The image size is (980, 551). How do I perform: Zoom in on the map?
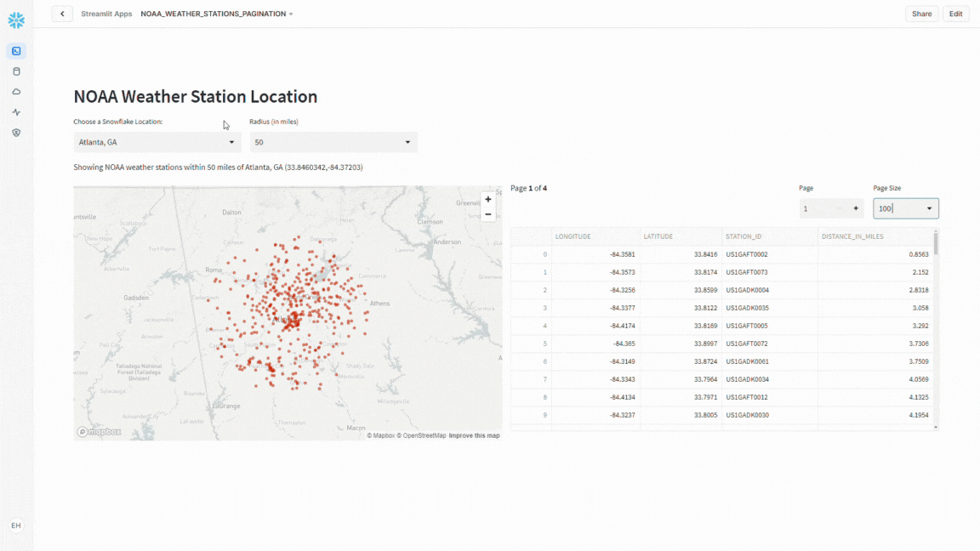click(488, 200)
